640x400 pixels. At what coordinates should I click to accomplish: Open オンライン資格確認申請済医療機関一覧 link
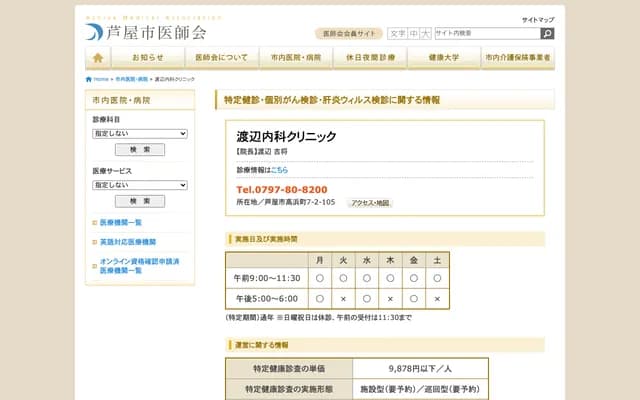tap(140, 266)
